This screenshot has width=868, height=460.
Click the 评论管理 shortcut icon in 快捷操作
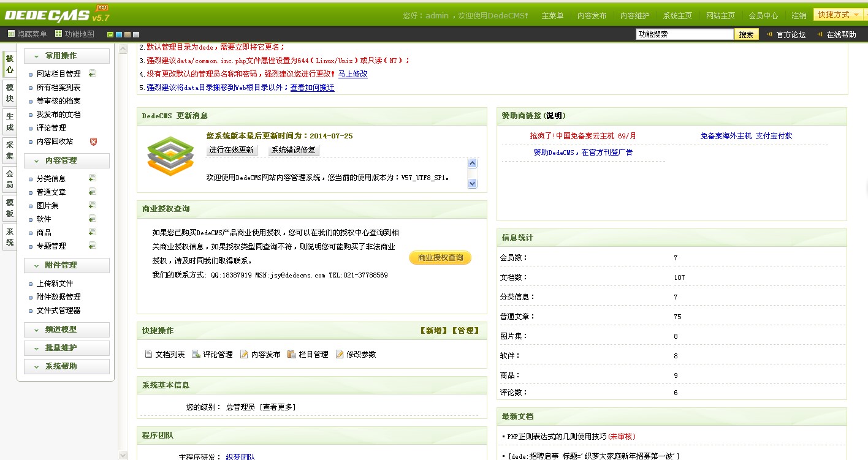[196, 354]
